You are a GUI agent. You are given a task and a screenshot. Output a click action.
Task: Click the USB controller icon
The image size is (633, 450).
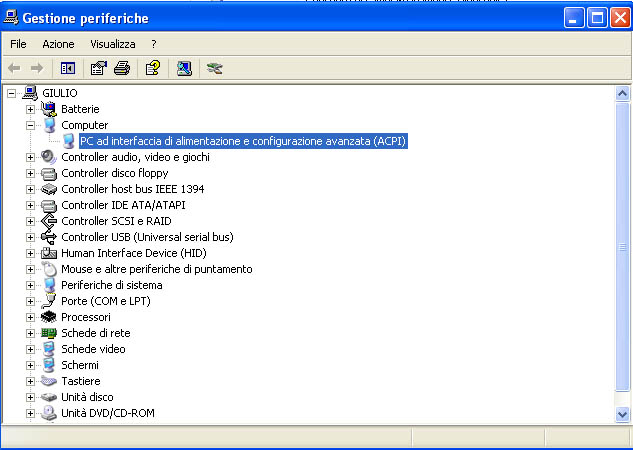[x=49, y=237]
